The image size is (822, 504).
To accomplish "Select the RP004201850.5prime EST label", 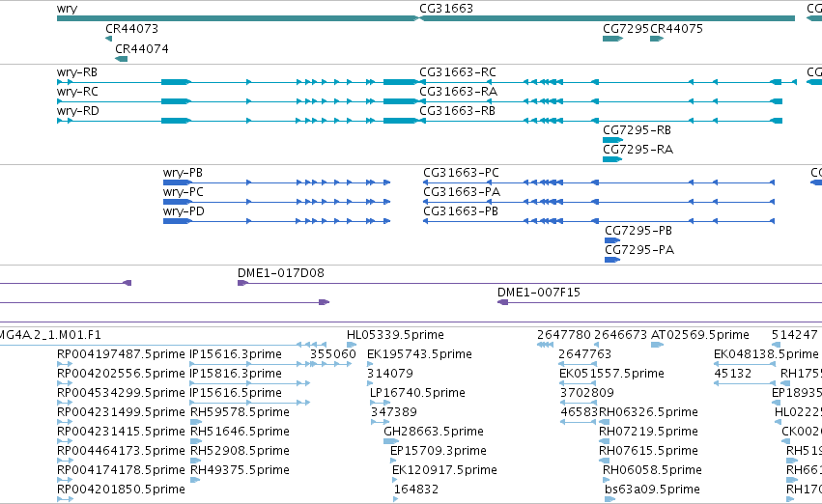I will pyautogui.click(x=121, y=490).
